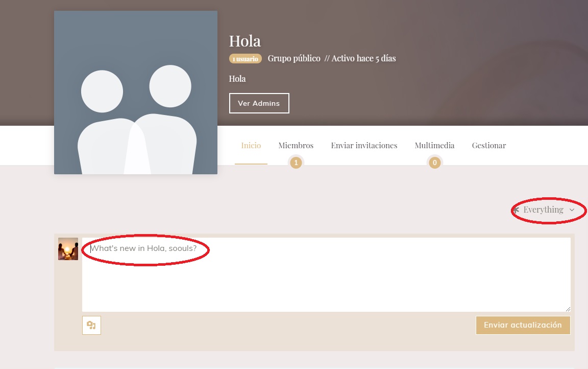Click the Ver Admins button
Screen dimensions: 588x369
pyautogui.click(x=259, y=103)
